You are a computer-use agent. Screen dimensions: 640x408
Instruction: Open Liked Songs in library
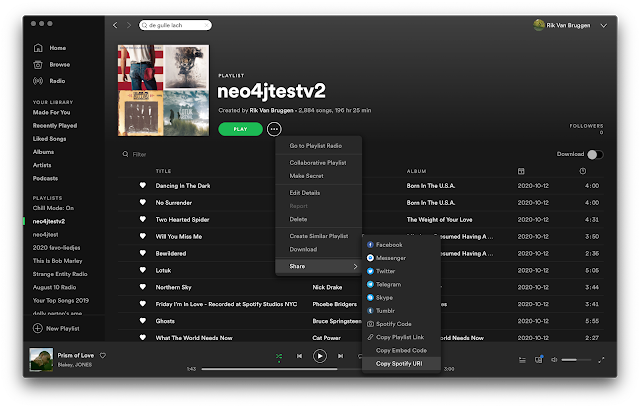coord(49,139)
